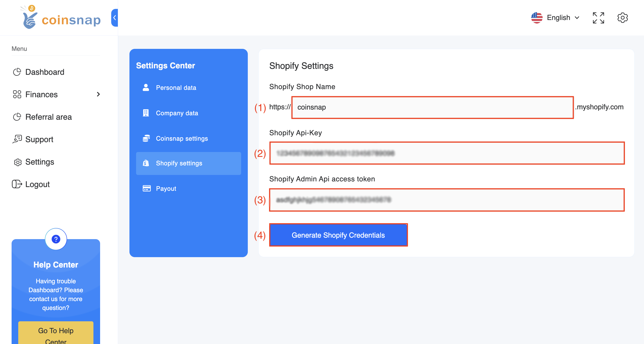Expand the Finances submenu chevron
The height and width of the screenshot is (344, 644).
click(99, 94)
